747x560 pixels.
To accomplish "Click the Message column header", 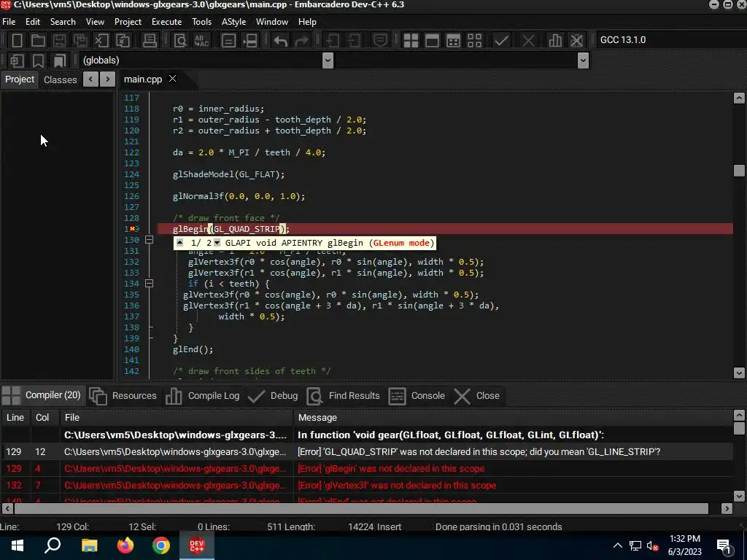I will [x=513, y=418].
